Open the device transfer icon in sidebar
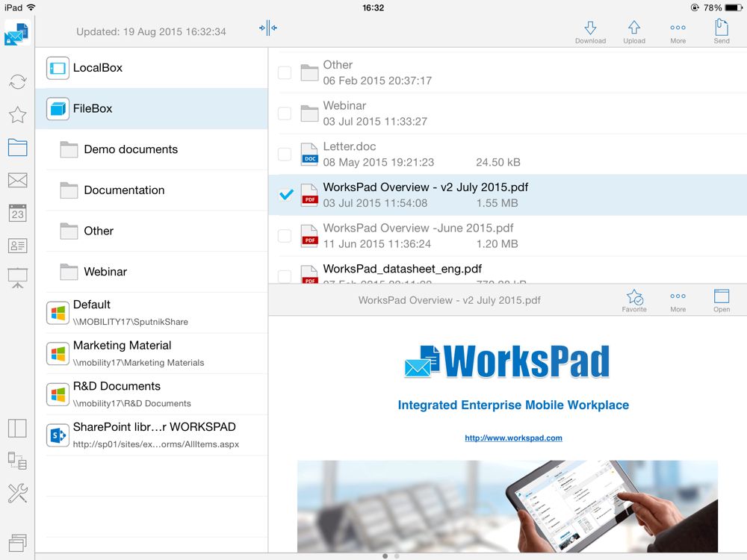This screenshot has height=560, width=747. 18,461
